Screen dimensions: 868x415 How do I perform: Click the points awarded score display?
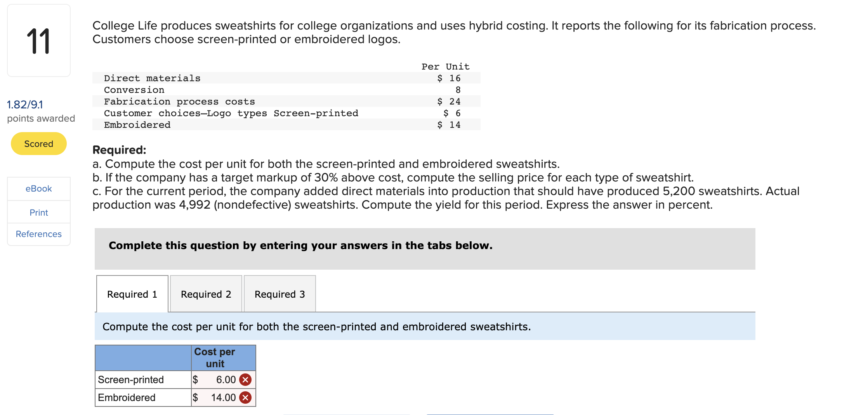(24, 105)
